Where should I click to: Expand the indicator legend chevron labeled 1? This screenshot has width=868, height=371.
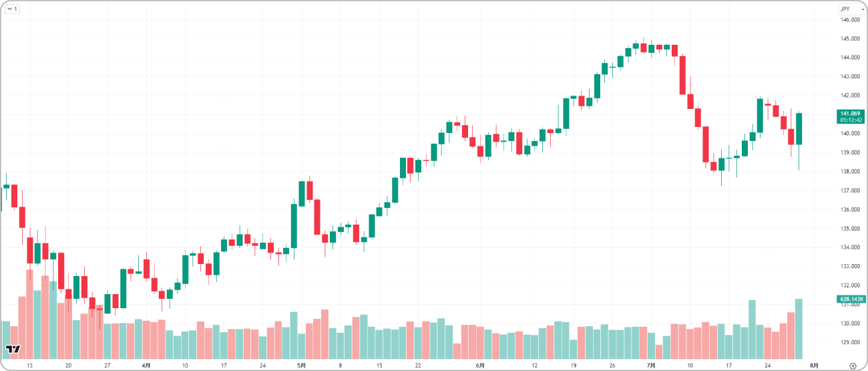click(x=12, y=9)
